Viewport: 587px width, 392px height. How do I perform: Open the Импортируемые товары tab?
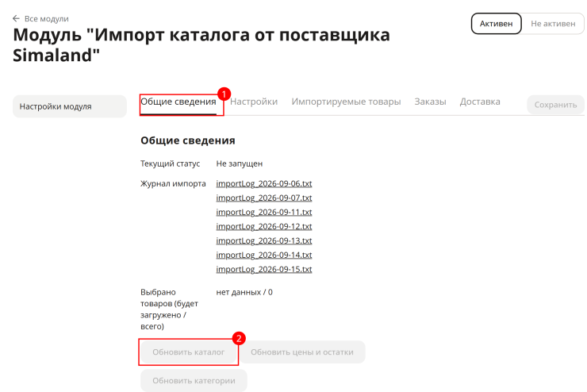click(346, 102)
